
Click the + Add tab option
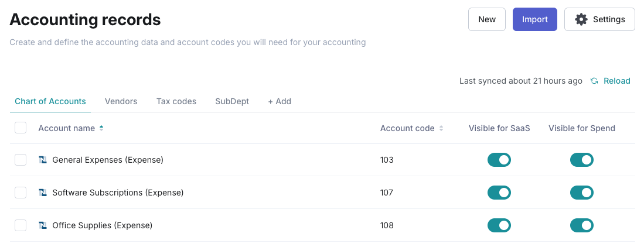280,101
